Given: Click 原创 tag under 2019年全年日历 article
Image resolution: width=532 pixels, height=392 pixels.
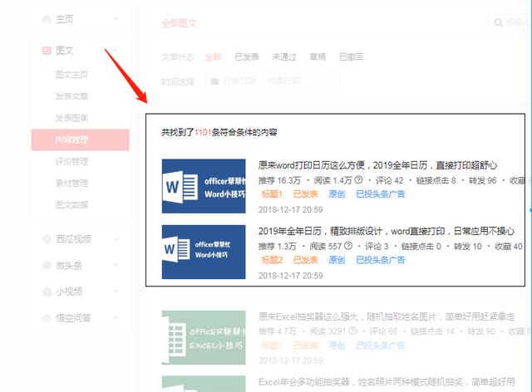Looking at the screenshot, I should point(337,260).
